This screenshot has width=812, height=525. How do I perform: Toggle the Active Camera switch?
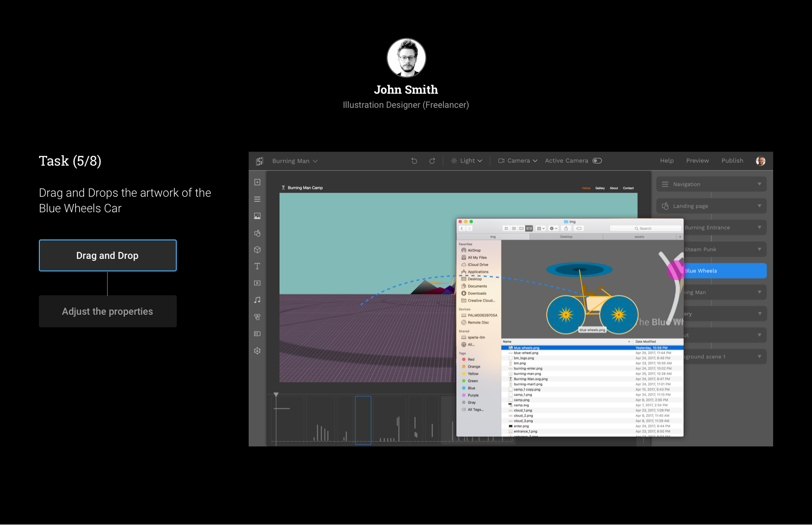597,161
